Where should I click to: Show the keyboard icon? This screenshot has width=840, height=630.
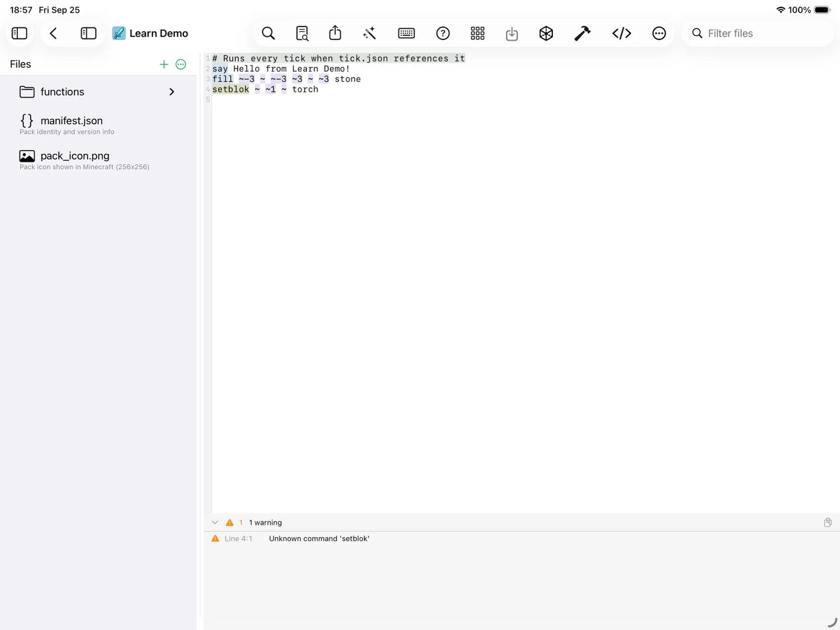tap(406, 34)
